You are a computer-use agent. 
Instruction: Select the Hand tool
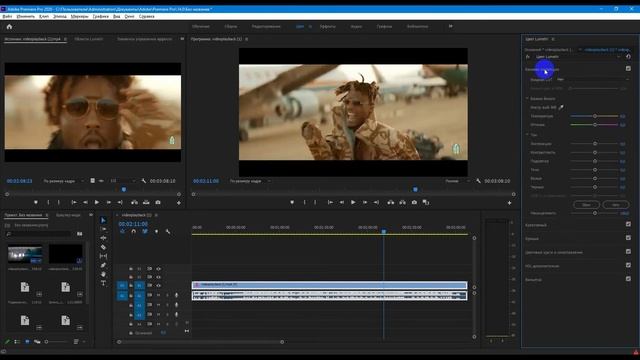pyautogui.click(x=103, y=274)
